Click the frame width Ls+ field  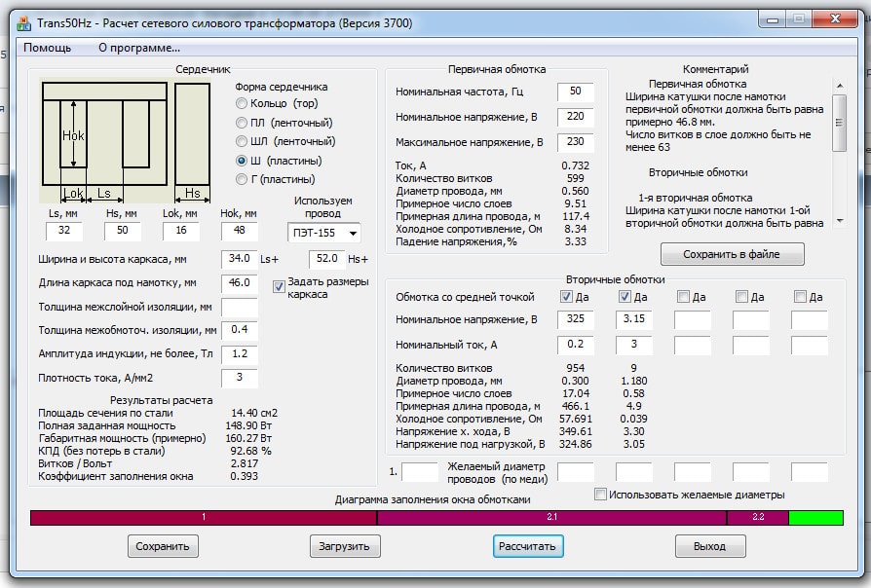[x=240, y=259]
